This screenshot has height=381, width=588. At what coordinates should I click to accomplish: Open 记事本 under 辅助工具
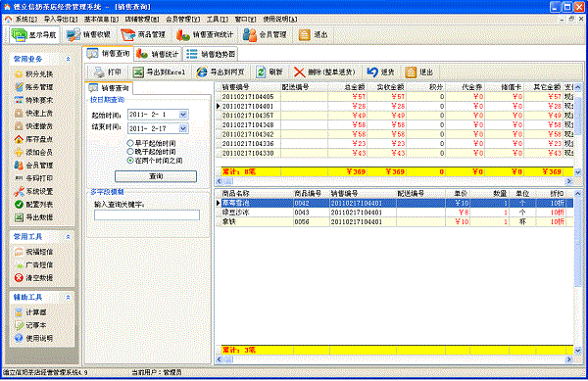[30, 325]
